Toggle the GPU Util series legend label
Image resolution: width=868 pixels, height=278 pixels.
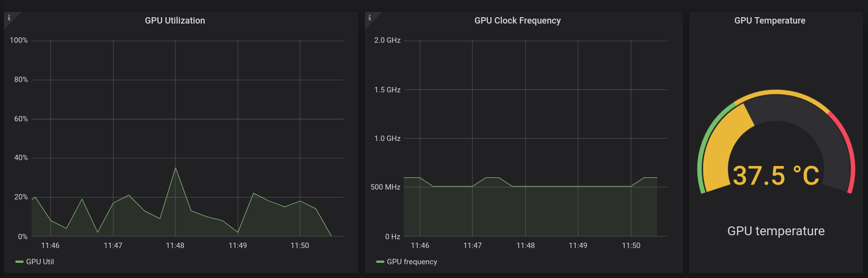pos(40,262)
